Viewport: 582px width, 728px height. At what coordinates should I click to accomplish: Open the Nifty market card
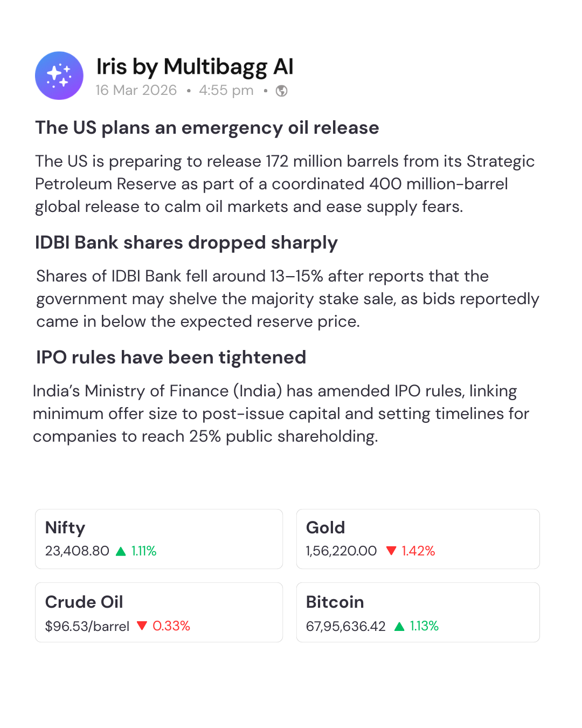(159, 539)
